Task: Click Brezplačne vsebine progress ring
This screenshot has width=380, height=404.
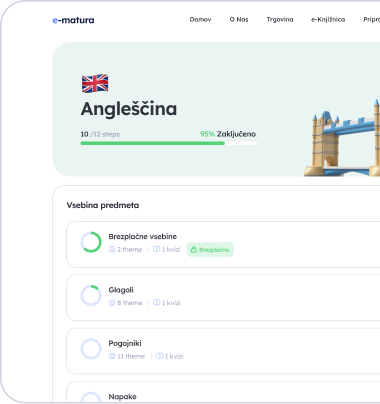Action: [x=91, y=242]
